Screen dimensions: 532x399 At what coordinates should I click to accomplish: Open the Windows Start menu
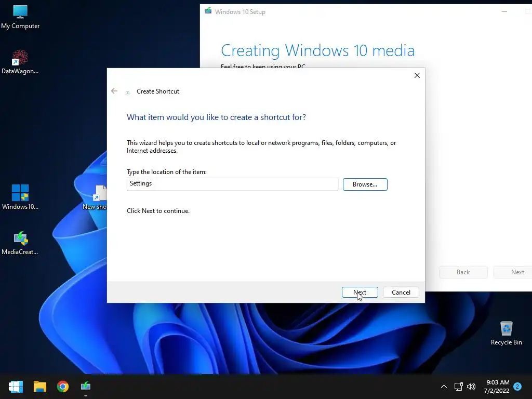point(16,387)
